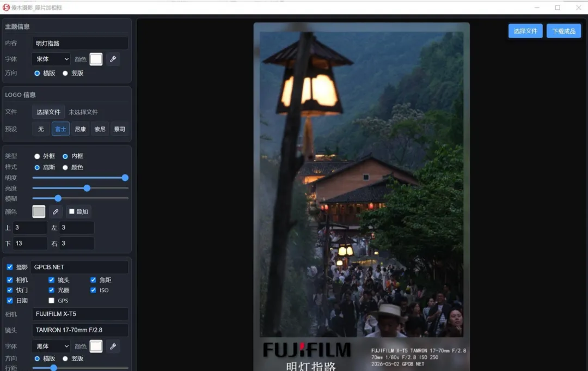This screenshot has width=588, height=371.
Task: Click the gray frame color swatch
Action: pyautogui.click(x=39, y=211)
